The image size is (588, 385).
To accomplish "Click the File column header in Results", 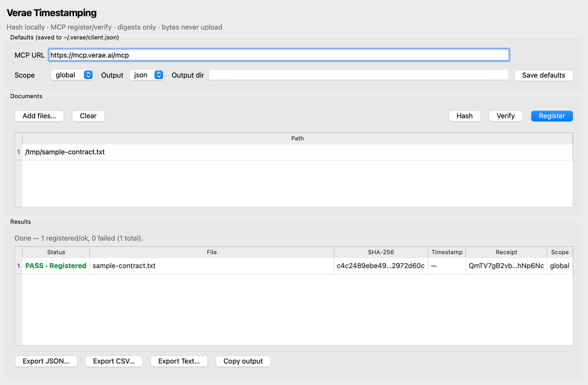I will pos(212,252).
